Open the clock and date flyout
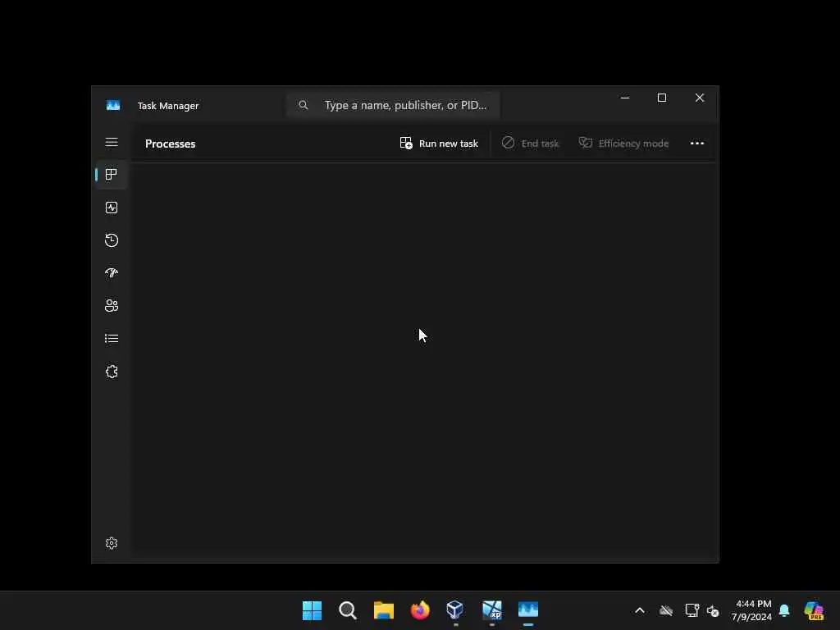840x630 pixels. point(751,610)
